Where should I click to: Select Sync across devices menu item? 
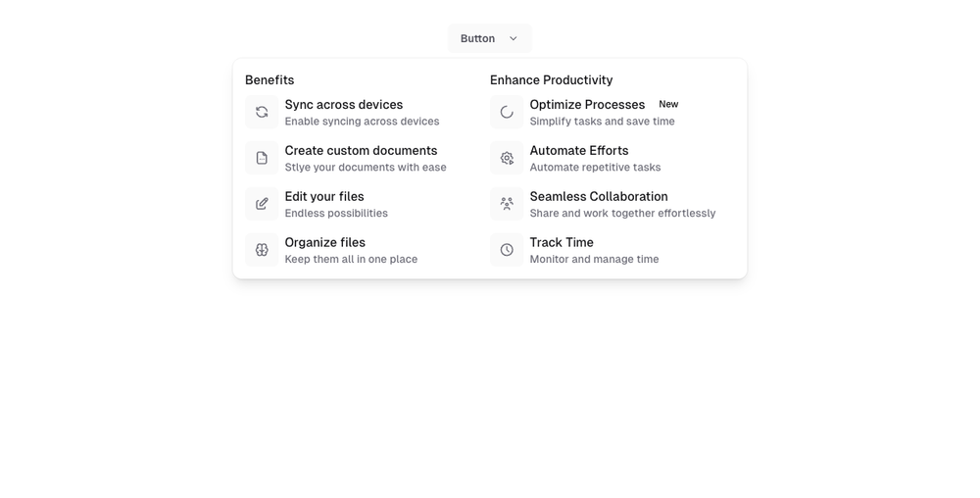(x=344, y=105)
